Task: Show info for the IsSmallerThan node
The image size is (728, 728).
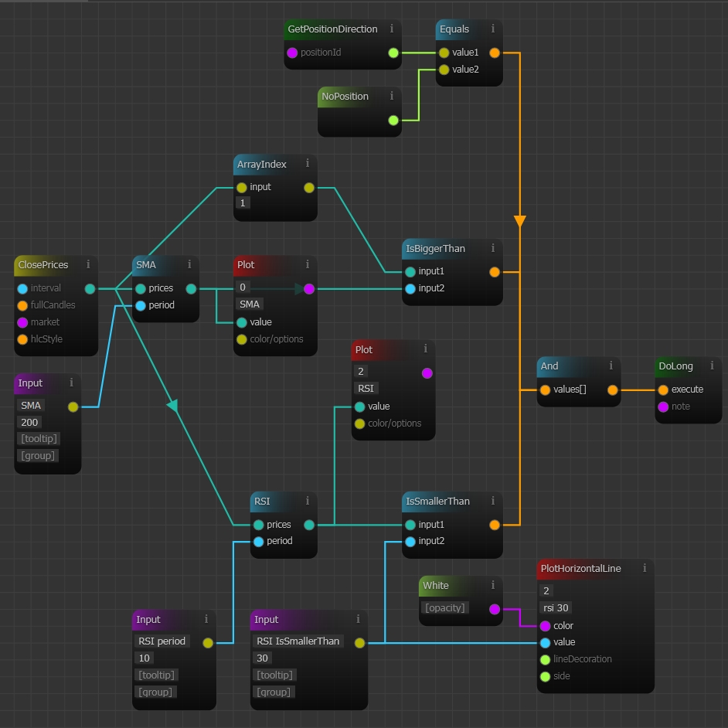Action: click(x=493, y=501)
